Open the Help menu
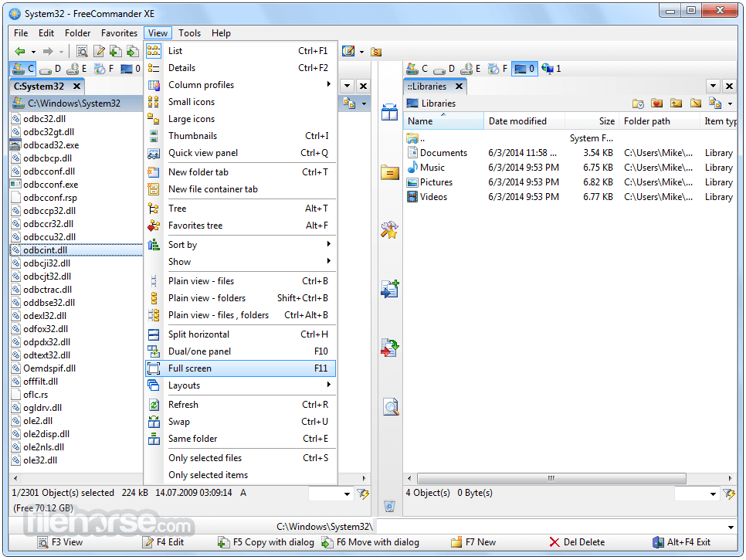The height and width of the screenshot is (560, 746). (221, 33)
